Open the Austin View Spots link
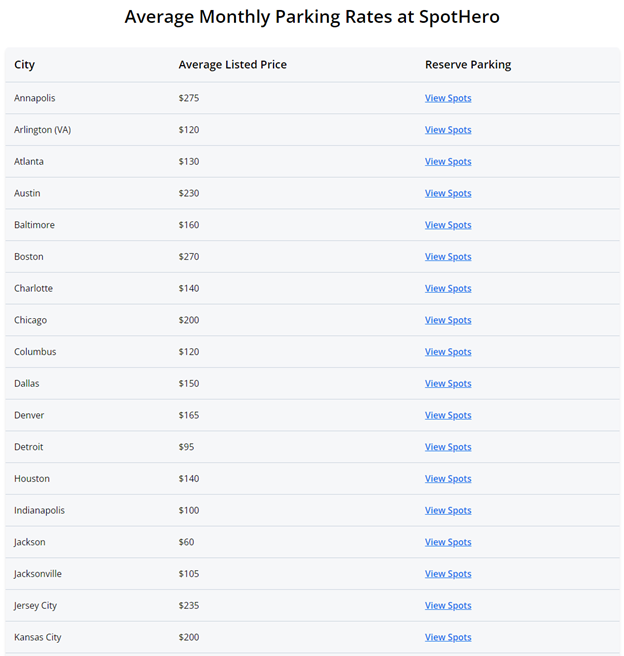The width and height of the screenshot is (624, 656). click(x=448, y=193)
